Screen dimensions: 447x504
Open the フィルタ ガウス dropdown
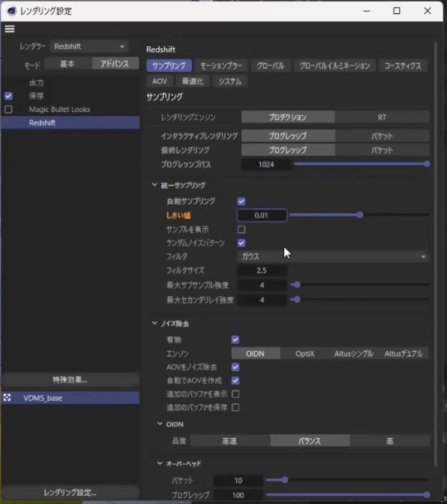[333, 256]
